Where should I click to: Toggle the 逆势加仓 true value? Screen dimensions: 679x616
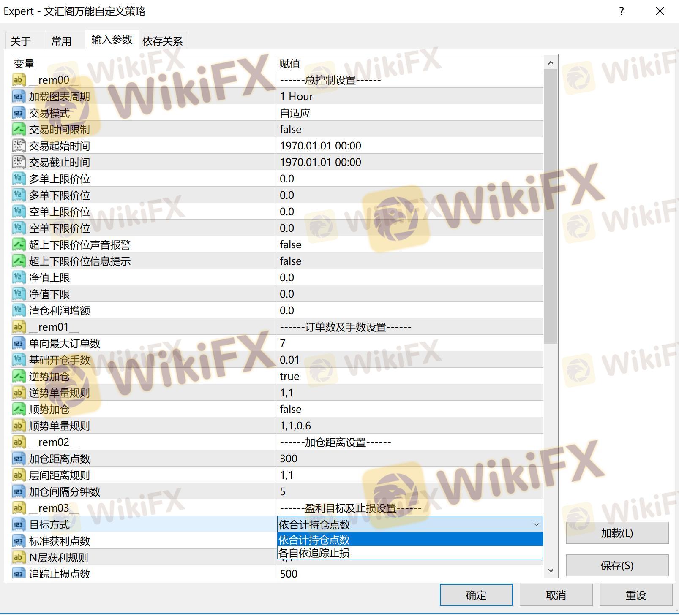click(289, 376)
